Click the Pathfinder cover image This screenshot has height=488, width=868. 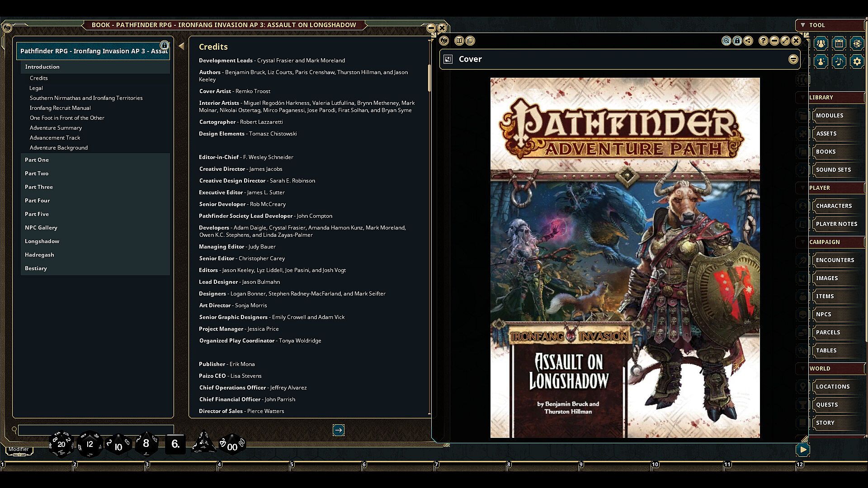click(625, 258)
